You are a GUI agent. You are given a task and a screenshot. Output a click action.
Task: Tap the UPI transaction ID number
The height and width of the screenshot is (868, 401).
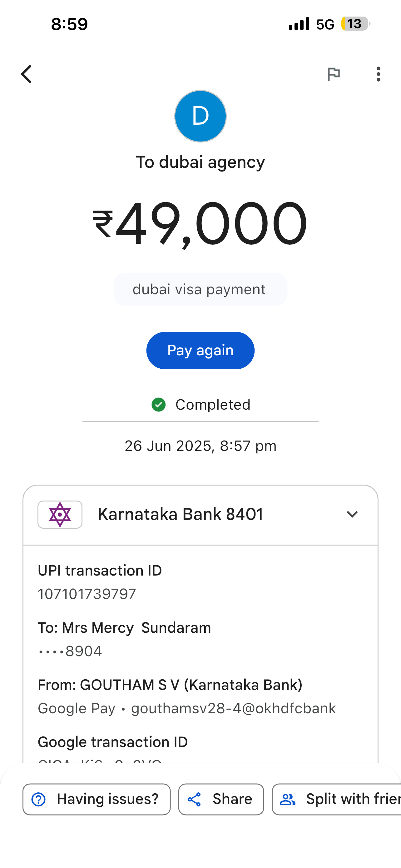pos(87,594)
